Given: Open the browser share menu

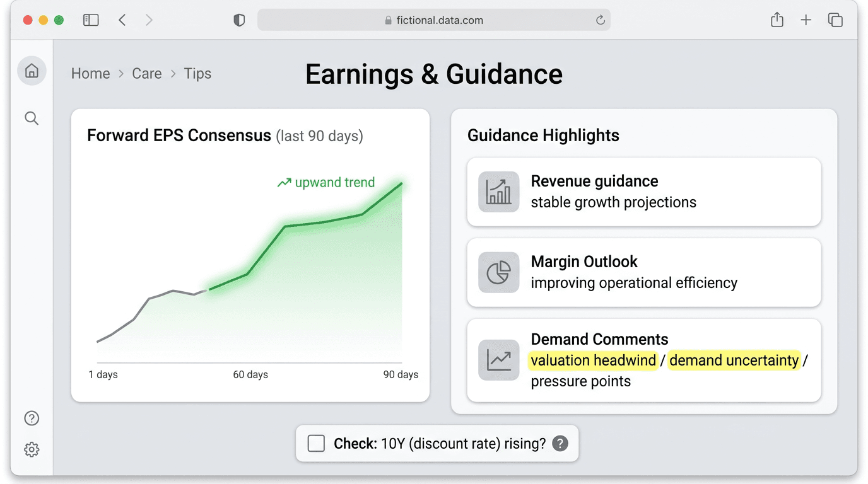Looking at the screenshot, I should click(x=777, y=20).
